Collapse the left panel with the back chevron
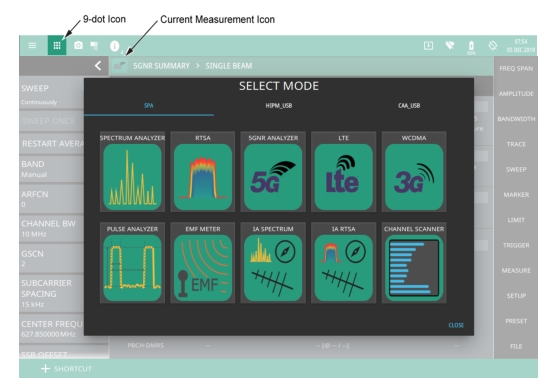This screenshot has height=386, width=556. (98, 66)
